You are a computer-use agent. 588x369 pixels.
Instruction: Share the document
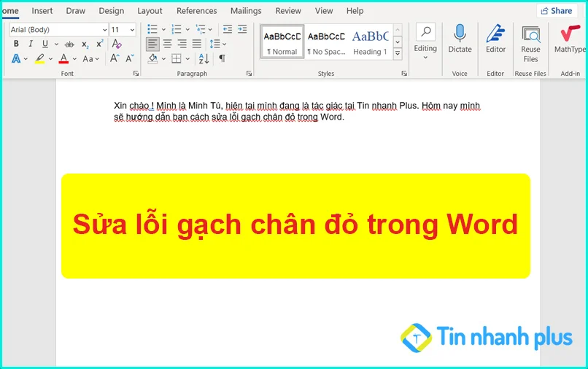557,11
